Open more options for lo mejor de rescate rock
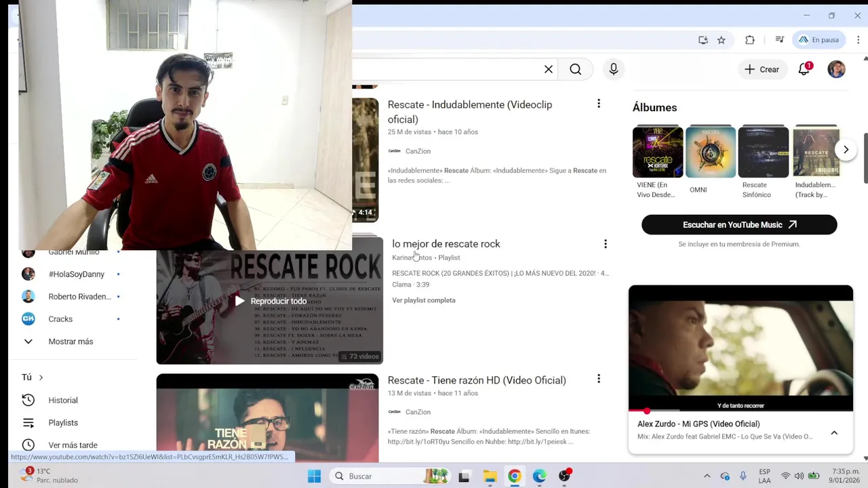This screenshot has height=488, width=868. click(x=606, y=244)
